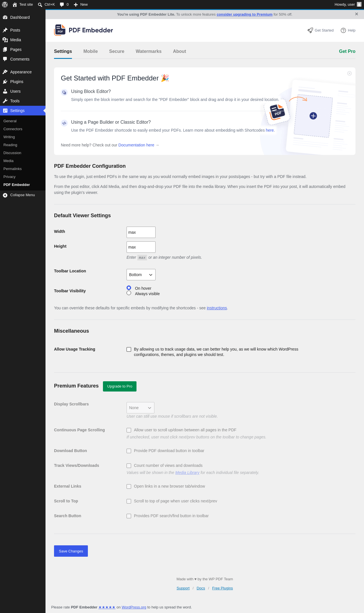Toggle External Links new tab checkbox

pyautogui.click(x=129, y=486)
